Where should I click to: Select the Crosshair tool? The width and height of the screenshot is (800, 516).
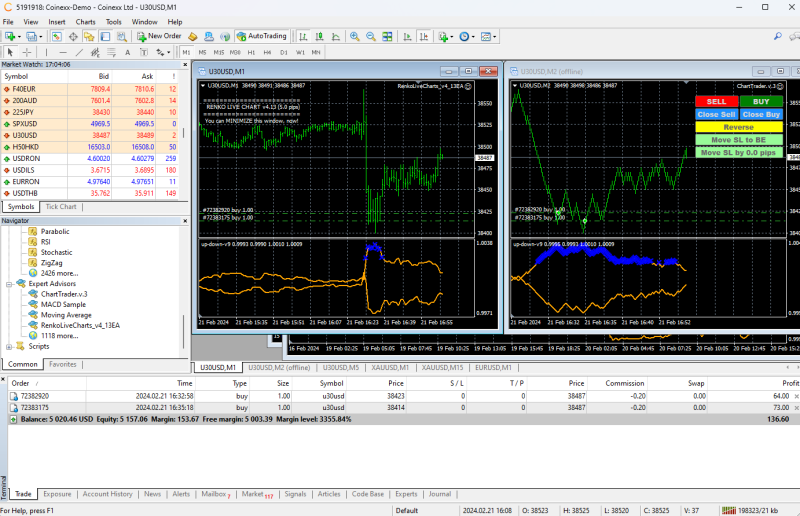tap(27, 51)
